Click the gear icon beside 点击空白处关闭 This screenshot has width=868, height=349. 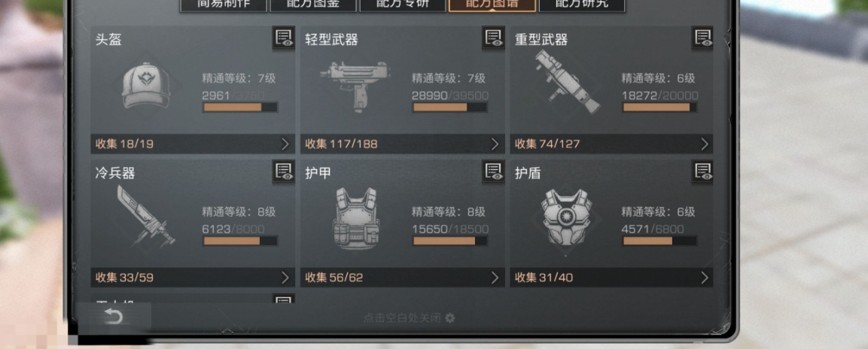[450, 318]
